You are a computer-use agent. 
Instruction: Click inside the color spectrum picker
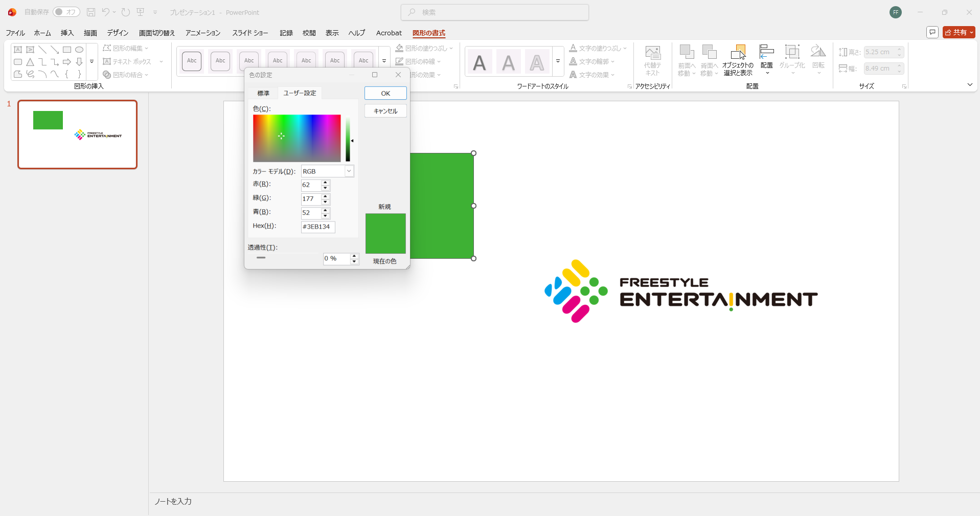297,138
